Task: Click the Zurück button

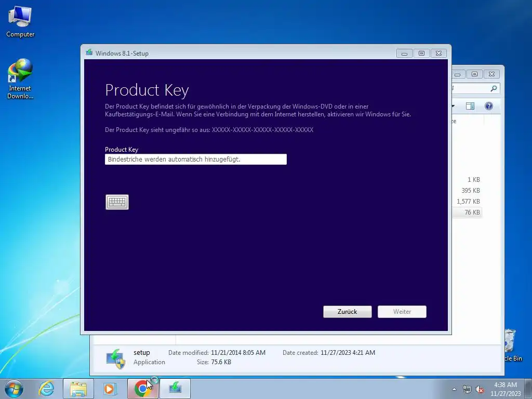Action: [348, 312]
